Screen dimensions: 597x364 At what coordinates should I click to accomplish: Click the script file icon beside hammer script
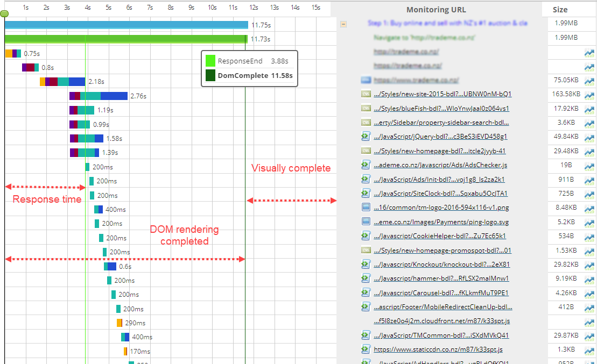(366, 279)
